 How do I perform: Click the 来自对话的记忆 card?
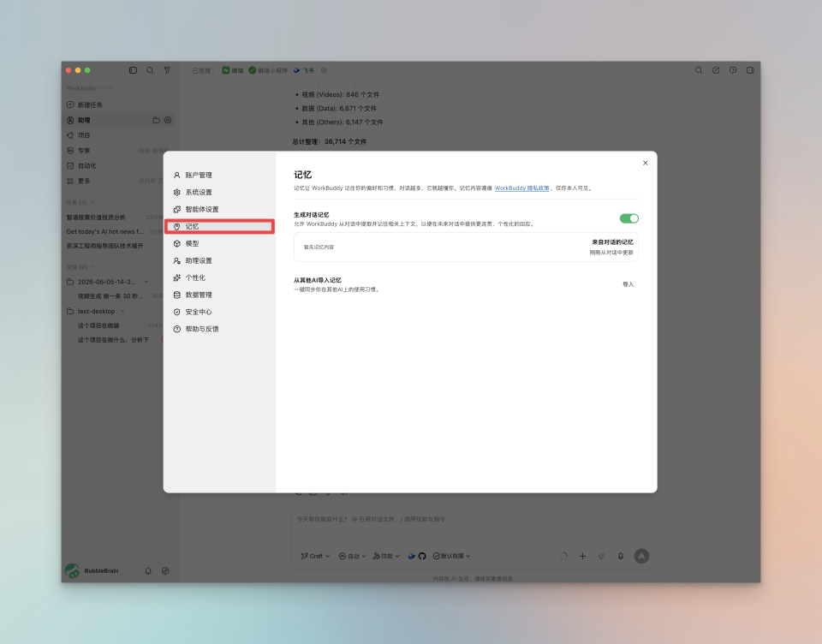(x=466, y=247)
